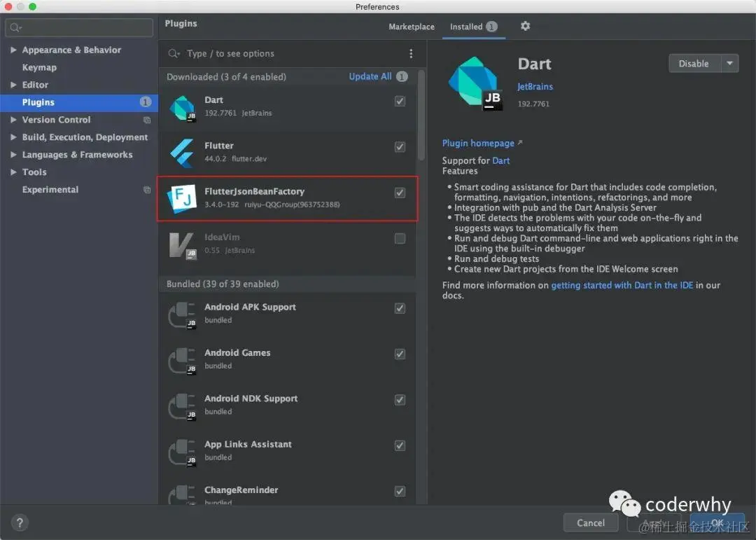Expand the Editor section arrow
The height and width of the screenshot is (540, 756).
(13, 85)
